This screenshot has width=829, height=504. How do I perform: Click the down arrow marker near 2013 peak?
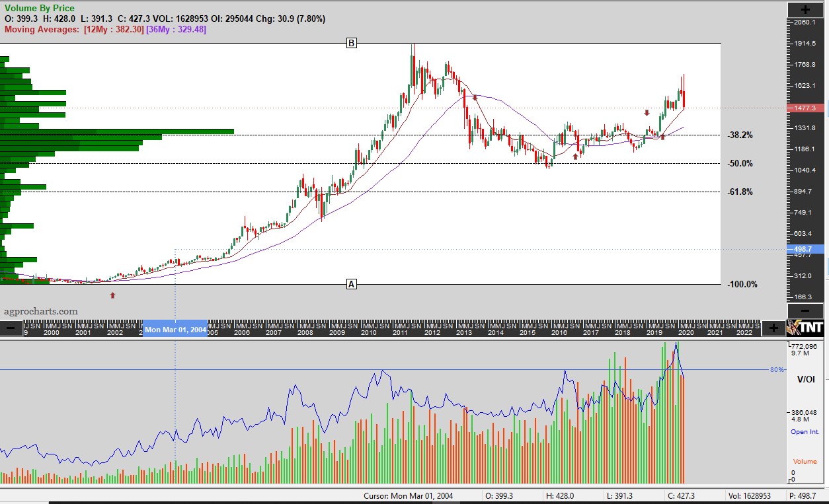(x=475, y=98)
